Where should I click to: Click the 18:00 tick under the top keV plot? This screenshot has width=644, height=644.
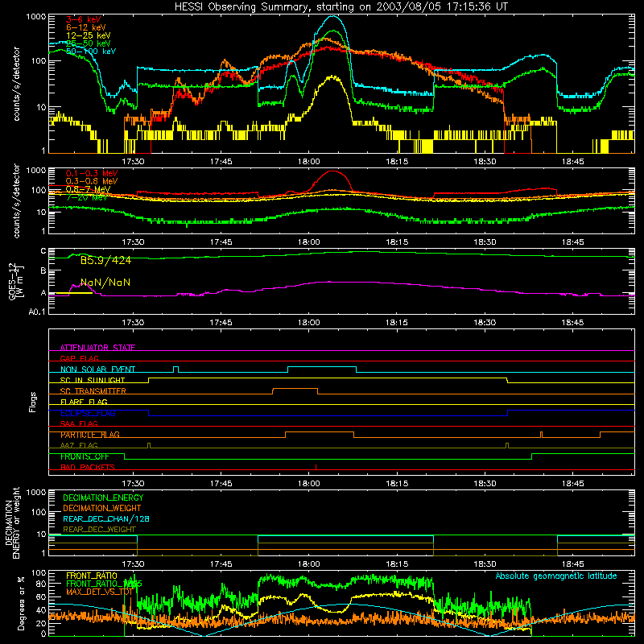pyautogui.click(x=309, y=162)
